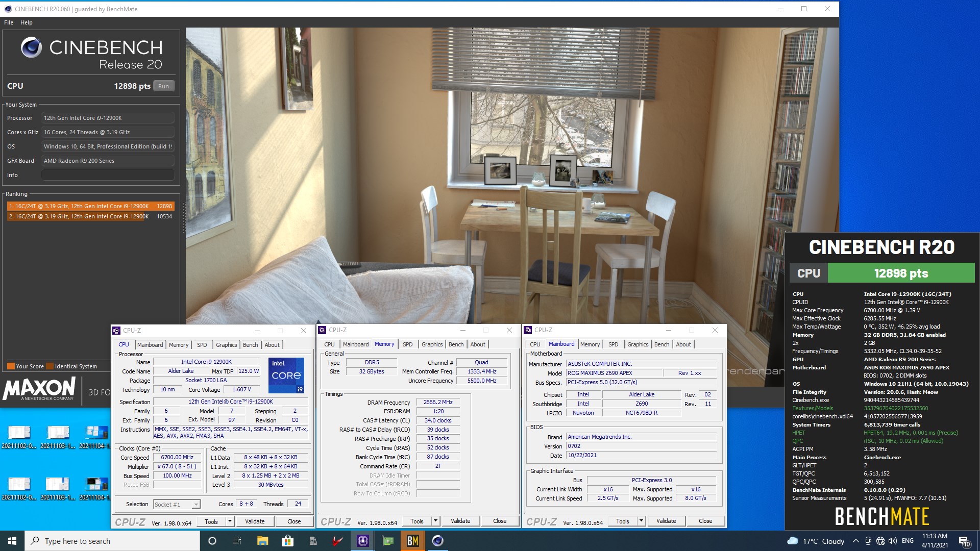The image size is (980, 551).
Task: Open the notification center with 10 notifications
Action: coord(964,541)
